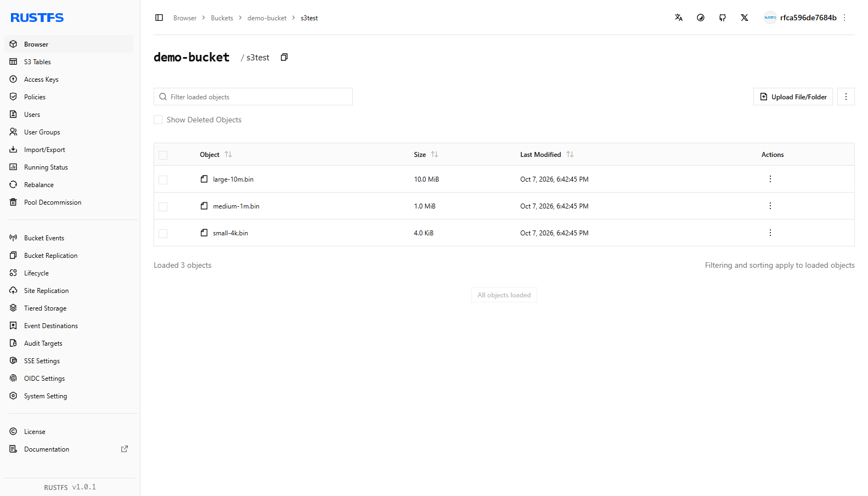Sort by Object name arrows
868x496 pixels.
(228, 155)
